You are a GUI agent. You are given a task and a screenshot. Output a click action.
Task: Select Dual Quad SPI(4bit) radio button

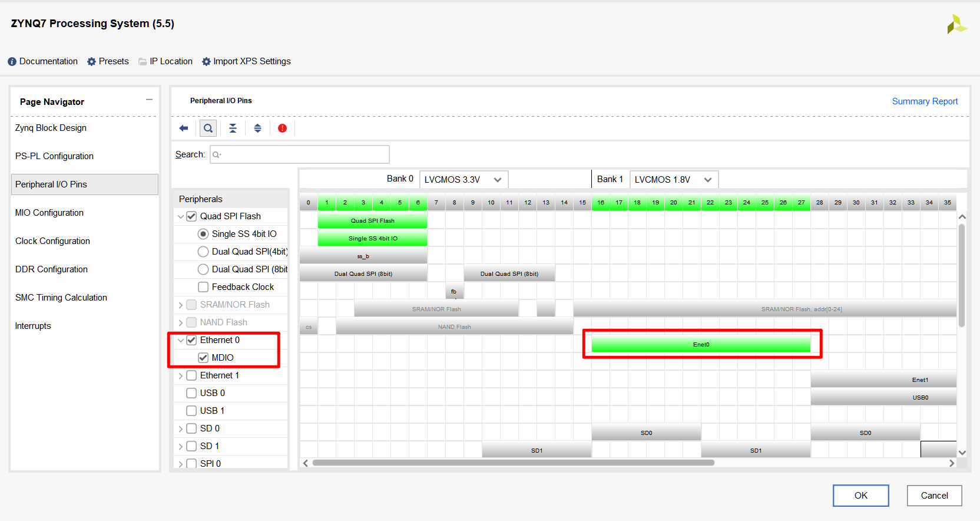203,252
